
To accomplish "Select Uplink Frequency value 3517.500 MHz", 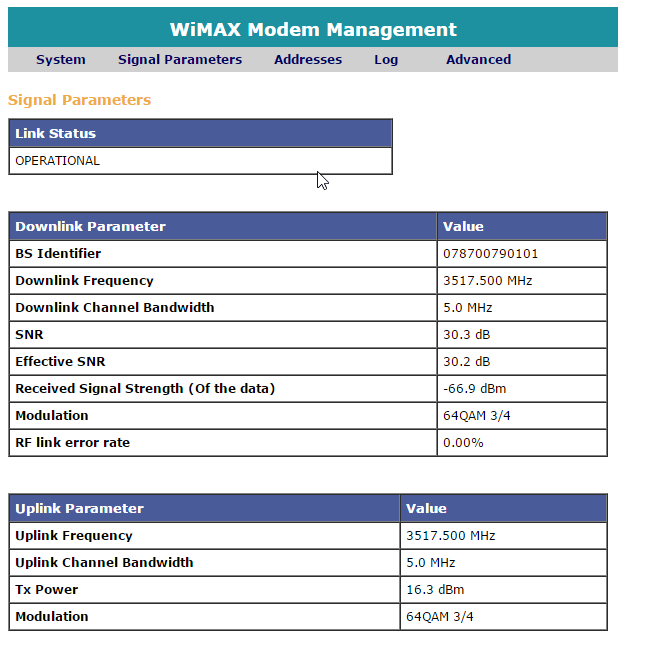I will coord(451,536).
